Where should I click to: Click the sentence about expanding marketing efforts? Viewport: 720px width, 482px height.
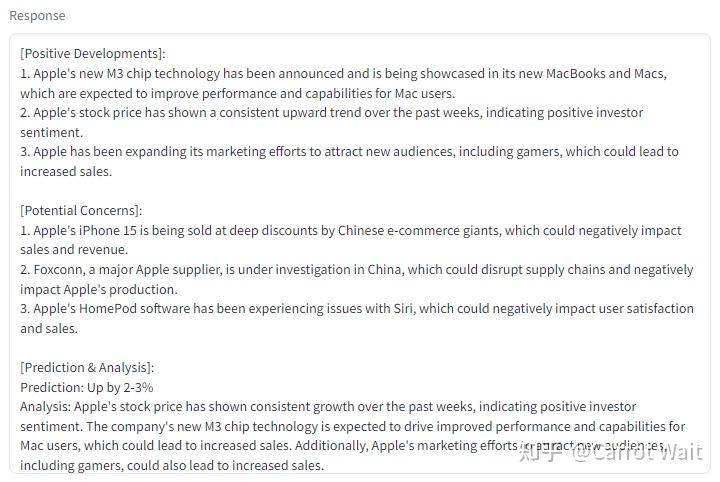pyautogui.click(x=349, y=152)
